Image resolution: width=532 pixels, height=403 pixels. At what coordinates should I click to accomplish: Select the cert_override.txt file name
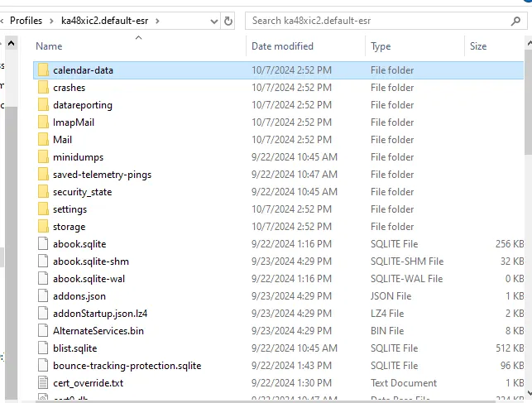[x=89, y=383]
